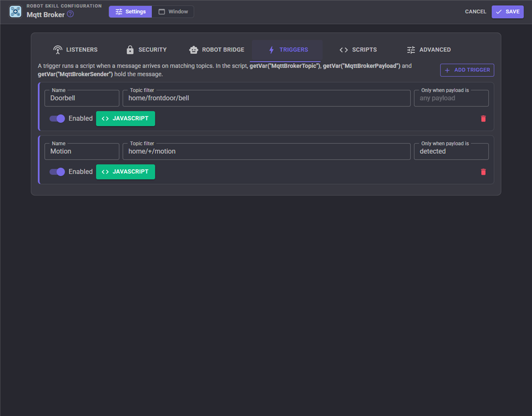Edit the topic filter home/+/motion
This screenshot has height=416, width=532.
coord(267,151)
